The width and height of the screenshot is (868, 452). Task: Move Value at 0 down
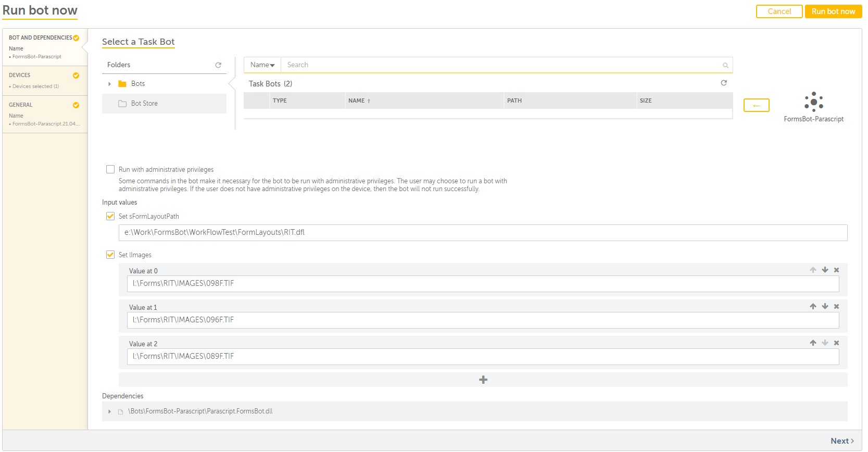click(x=825, y=270)
